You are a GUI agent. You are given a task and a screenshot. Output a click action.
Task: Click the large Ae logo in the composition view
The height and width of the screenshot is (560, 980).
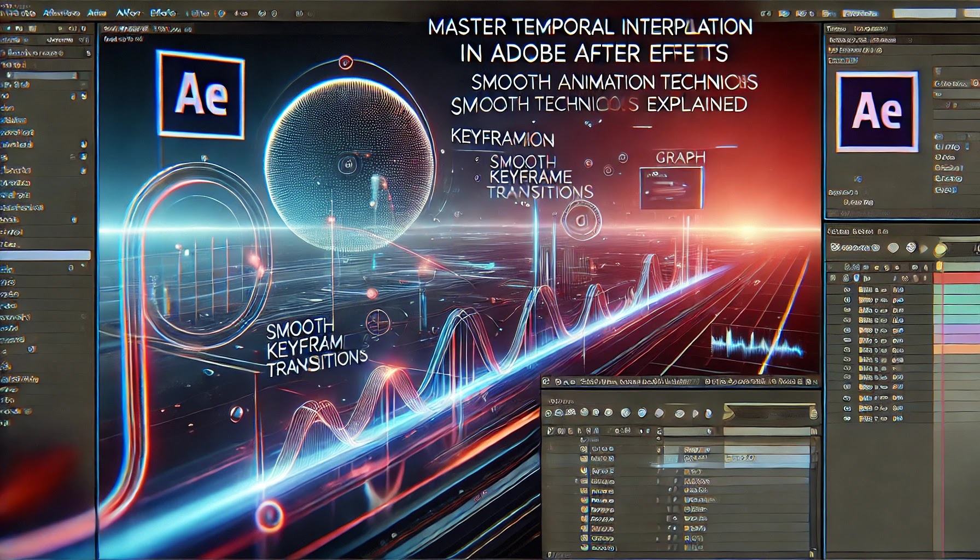tap(201, 94)
